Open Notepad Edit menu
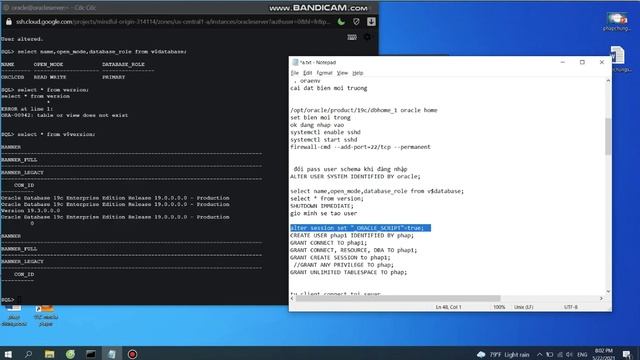Viewport: 640px width, 360px height. click(x=307, y=73)
